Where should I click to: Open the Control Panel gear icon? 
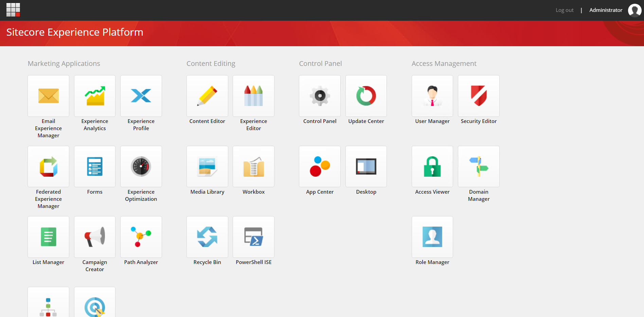click(320, 96)
